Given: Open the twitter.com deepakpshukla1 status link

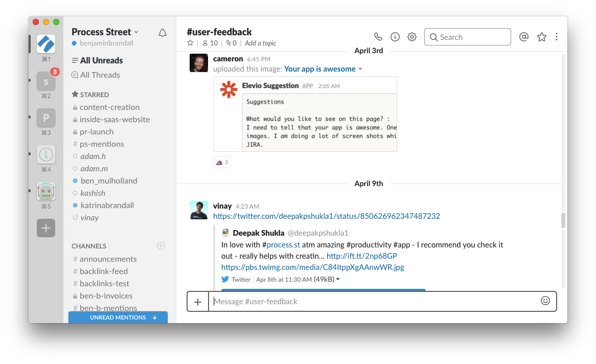Looking at the screenshot, I should click(327, 216).
